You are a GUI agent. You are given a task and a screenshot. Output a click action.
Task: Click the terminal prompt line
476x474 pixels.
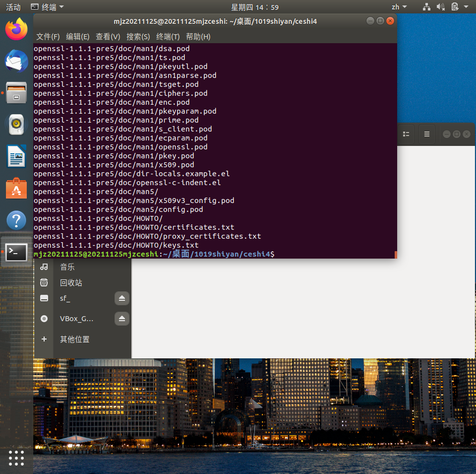tap(154, 254)
